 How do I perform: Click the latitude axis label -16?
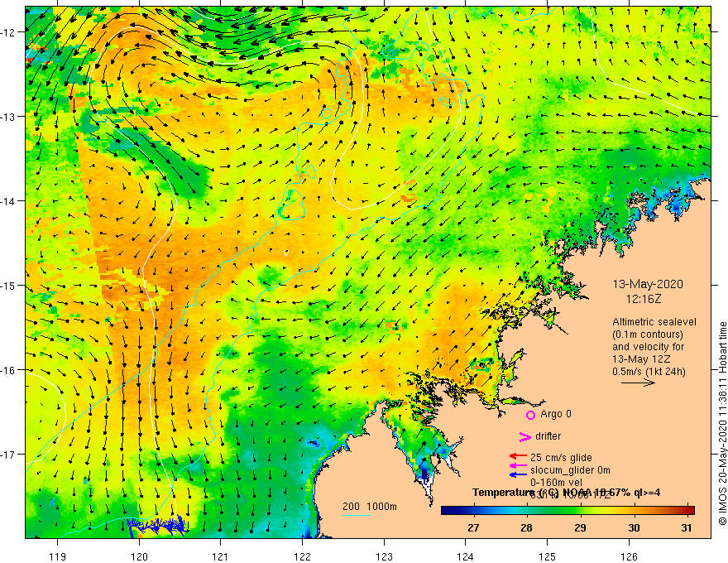8,370
